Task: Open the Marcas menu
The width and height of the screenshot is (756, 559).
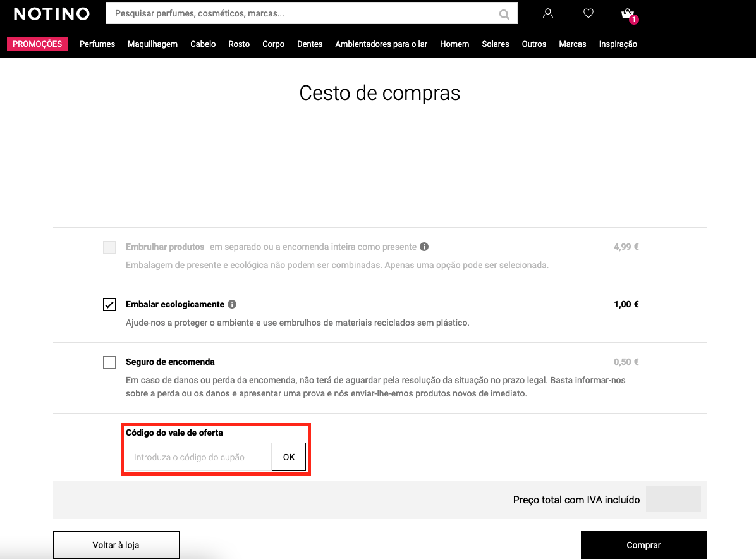Action: point(573,44)
